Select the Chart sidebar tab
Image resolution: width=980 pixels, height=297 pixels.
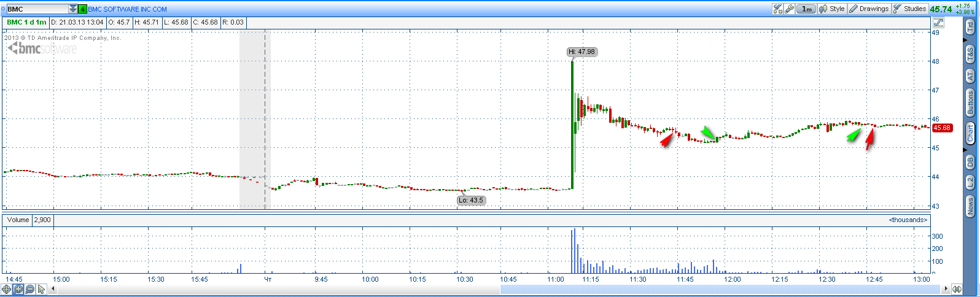tap(970, 133)
